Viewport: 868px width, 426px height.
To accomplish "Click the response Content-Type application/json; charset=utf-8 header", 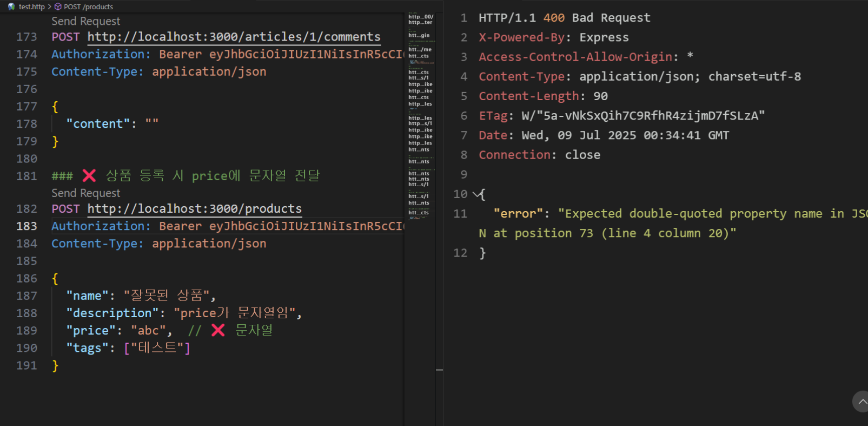I will pos(640,76).
